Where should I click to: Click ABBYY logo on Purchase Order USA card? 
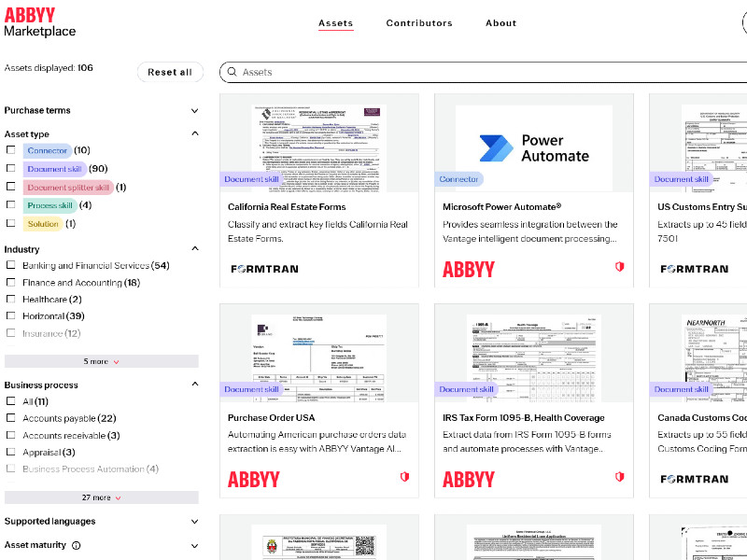click(253, 479)
